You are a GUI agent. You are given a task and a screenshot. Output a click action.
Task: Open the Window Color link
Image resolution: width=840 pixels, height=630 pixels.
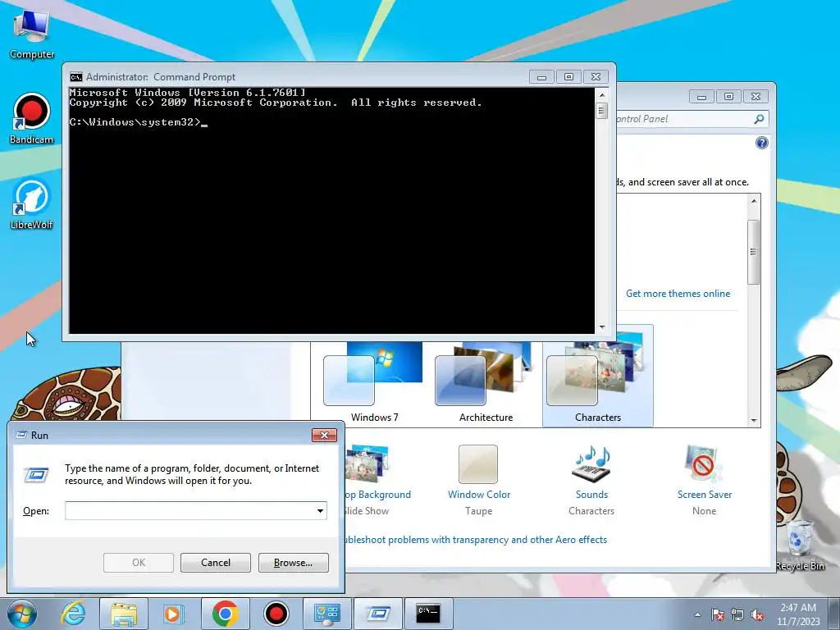click(479, 495)
